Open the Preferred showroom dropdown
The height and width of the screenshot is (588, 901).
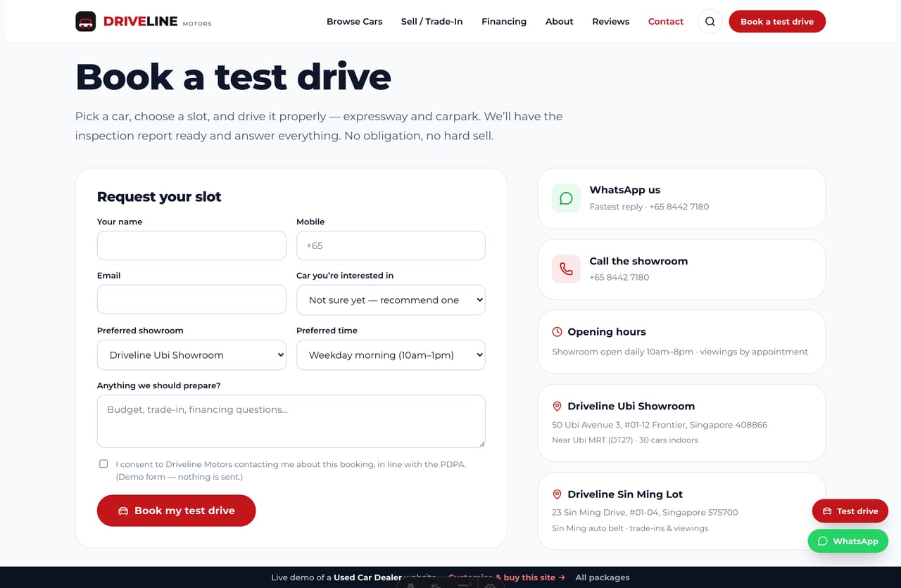click(191, 355)
